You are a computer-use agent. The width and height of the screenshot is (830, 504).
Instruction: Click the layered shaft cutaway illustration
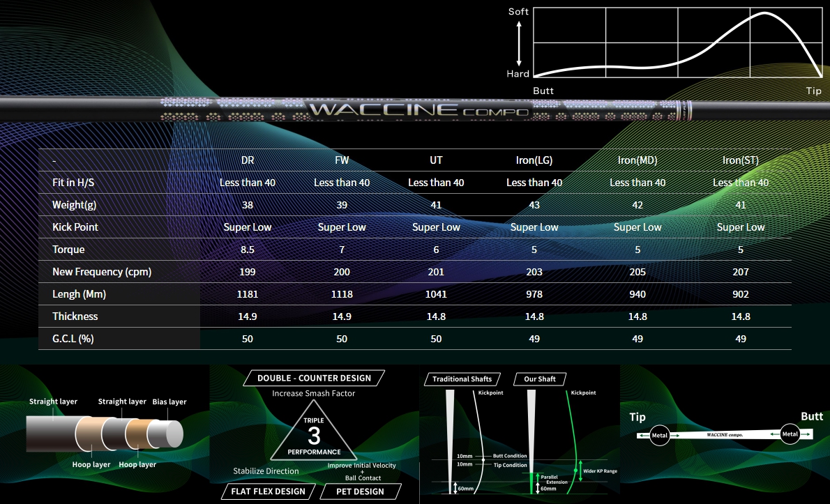(105, 434)
